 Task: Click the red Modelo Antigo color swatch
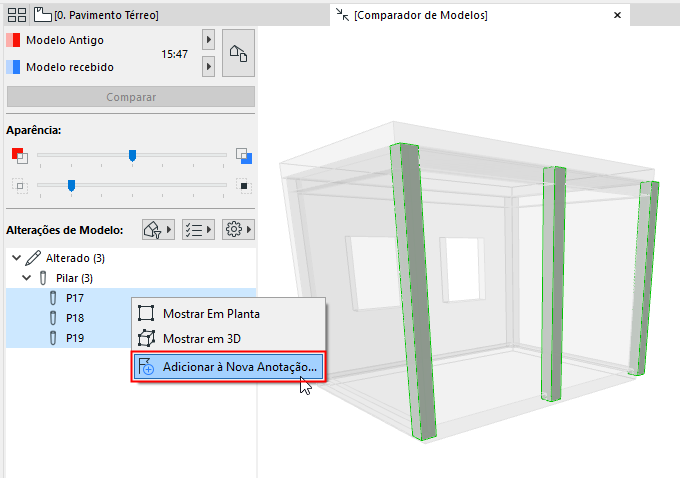coord(13,40)
